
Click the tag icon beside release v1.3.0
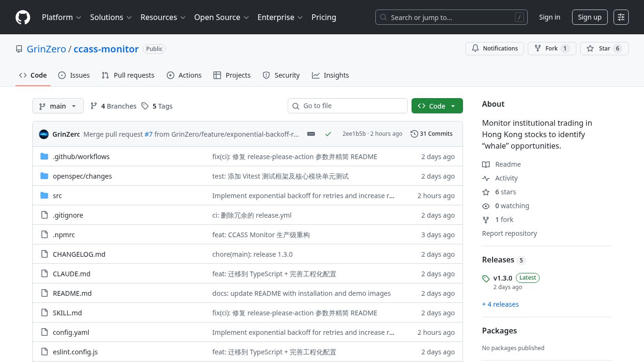pos(486,279)
